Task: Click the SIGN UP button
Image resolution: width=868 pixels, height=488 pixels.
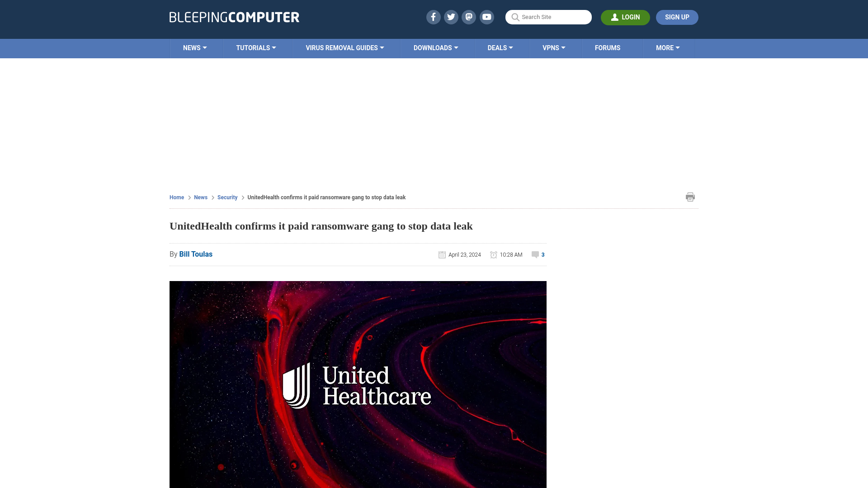Action: click(x=677, y=17)
